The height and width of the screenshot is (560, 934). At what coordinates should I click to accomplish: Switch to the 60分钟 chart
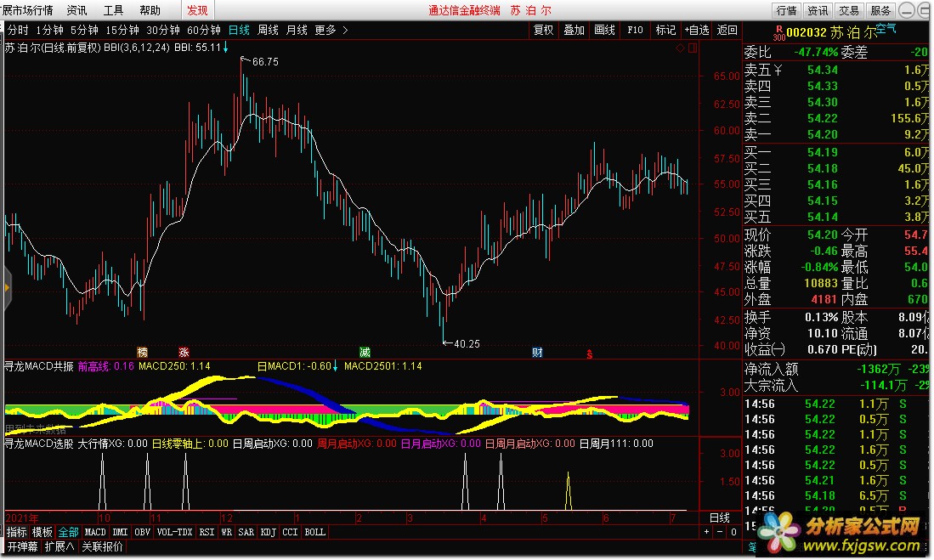click(204, 30)
